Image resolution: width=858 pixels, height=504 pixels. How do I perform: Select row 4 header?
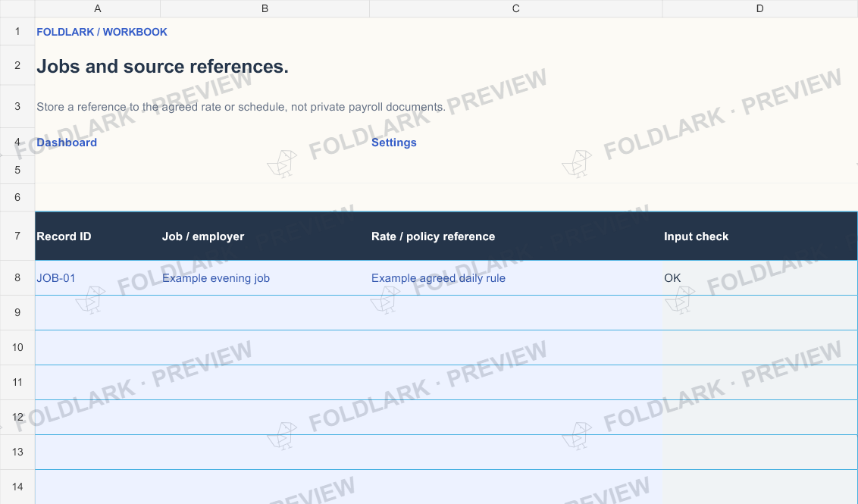pyautogui.click(x=17, y=142)
